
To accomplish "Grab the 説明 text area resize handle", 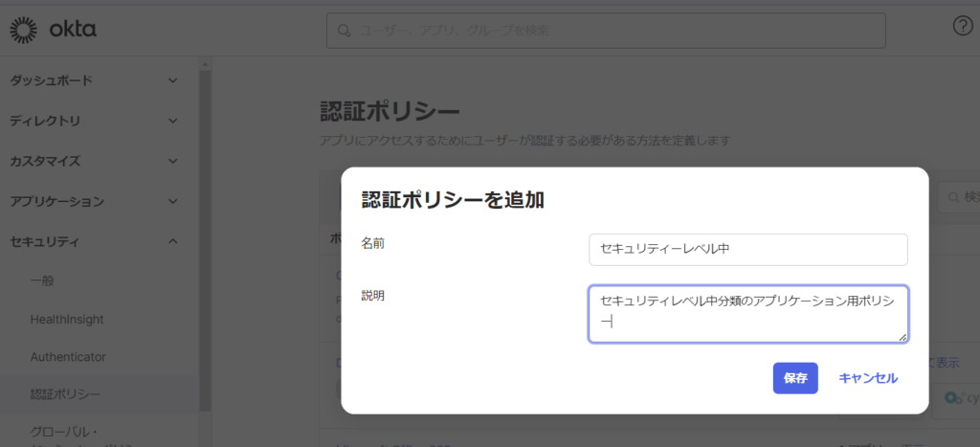I will coord(902,337).
